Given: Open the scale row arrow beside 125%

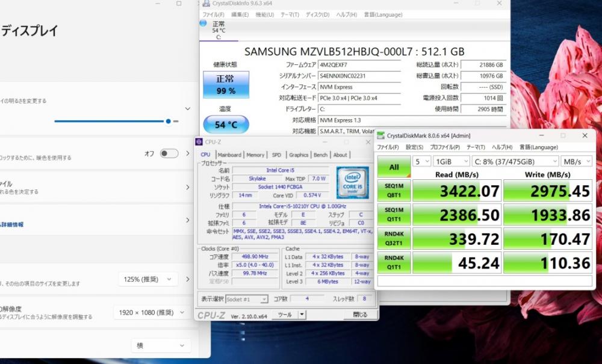Looking at the screenshot, I should pos(188,279).
